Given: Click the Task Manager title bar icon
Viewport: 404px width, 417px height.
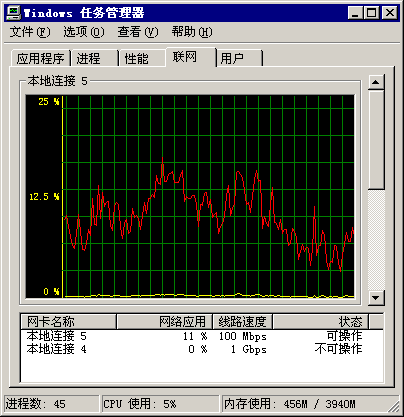Looking at the screenshot, I should (13, 13).
